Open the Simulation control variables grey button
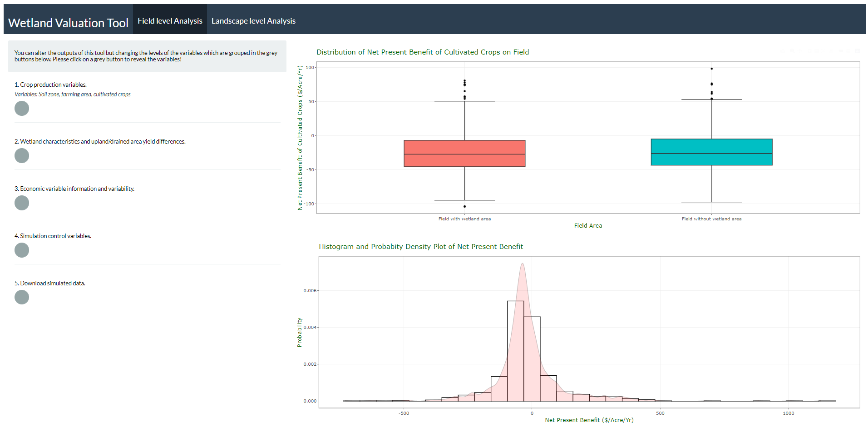 click(22, 250)
